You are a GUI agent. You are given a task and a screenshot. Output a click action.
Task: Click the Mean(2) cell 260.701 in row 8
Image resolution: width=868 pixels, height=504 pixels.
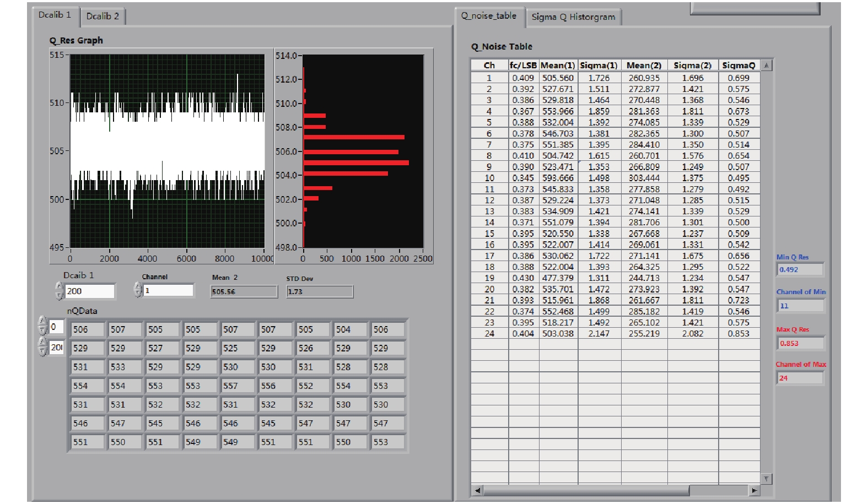tap(644, 156)
